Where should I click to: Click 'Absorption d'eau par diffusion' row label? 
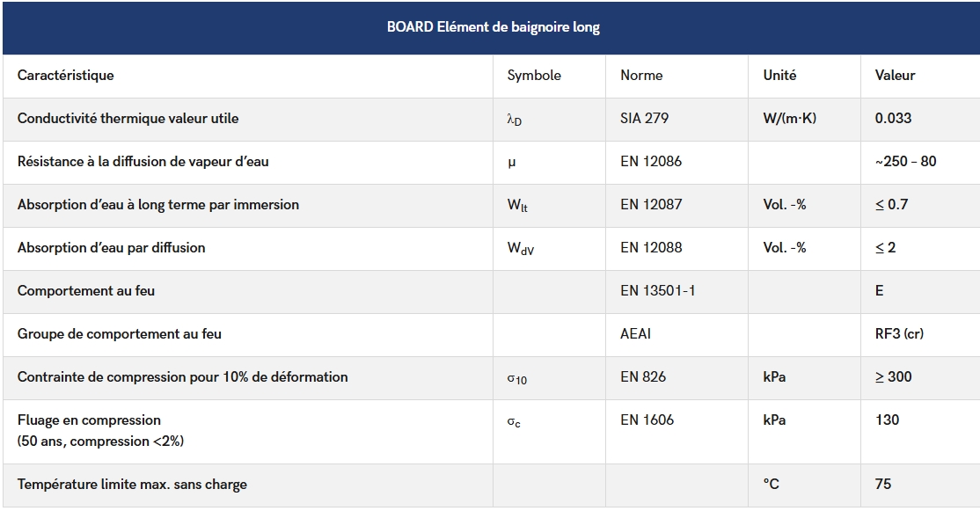tap(111, 247)
